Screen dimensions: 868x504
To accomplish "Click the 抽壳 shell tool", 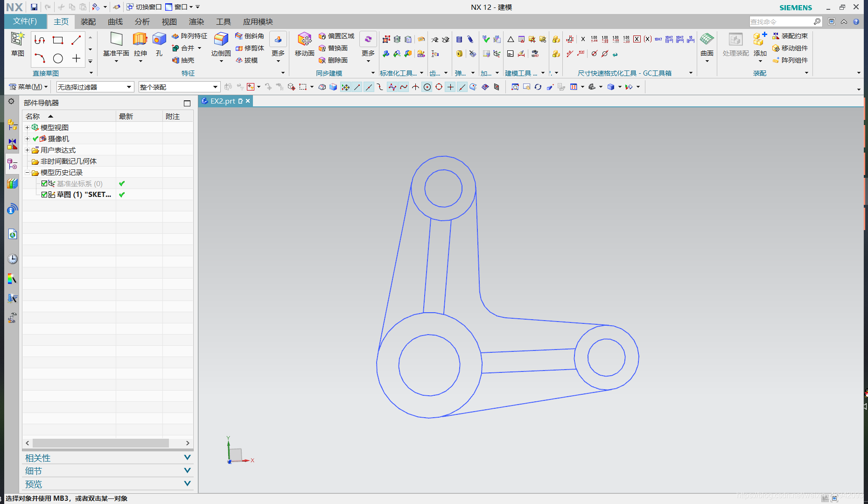I will click(183, 60).
